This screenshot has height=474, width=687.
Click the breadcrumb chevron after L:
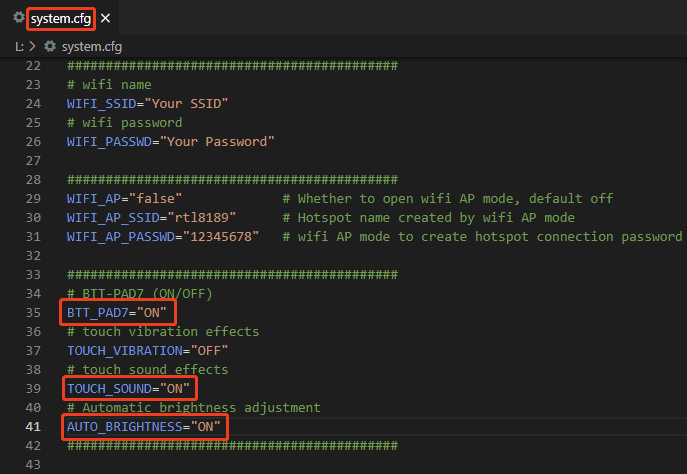coord(34,46)
